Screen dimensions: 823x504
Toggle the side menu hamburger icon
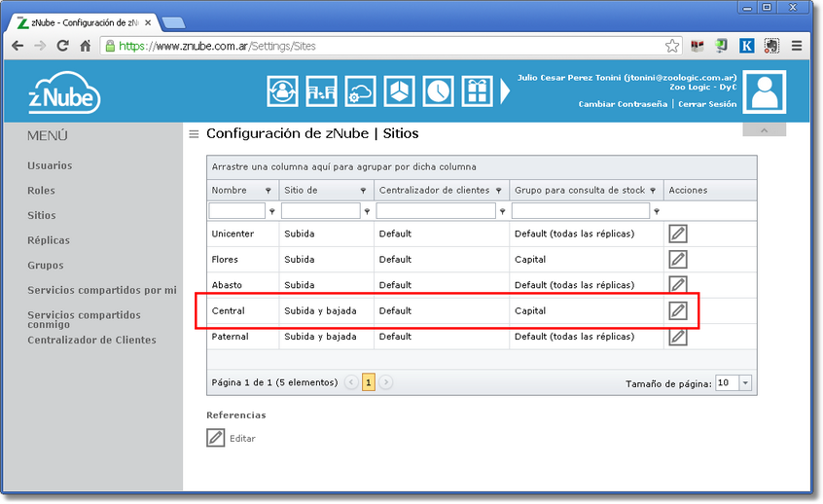pos(194,134)
